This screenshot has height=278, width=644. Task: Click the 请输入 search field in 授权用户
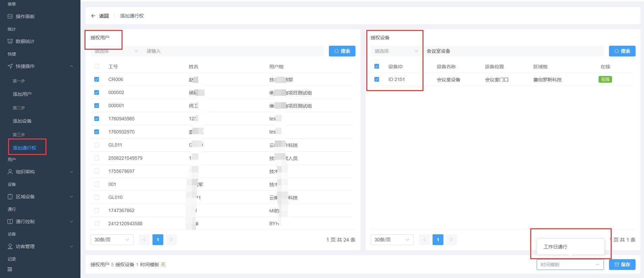(232, 51)
